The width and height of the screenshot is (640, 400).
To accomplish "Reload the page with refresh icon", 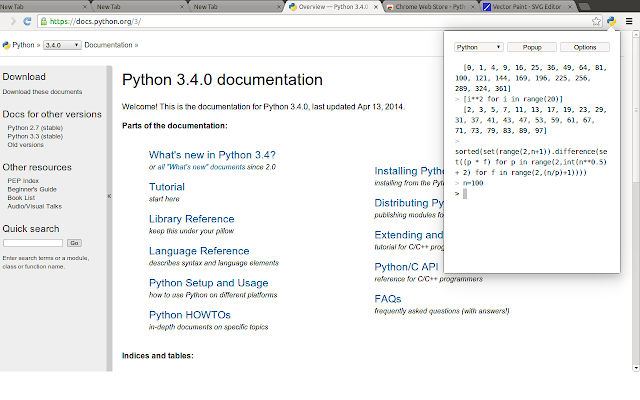I will (27, 21).
